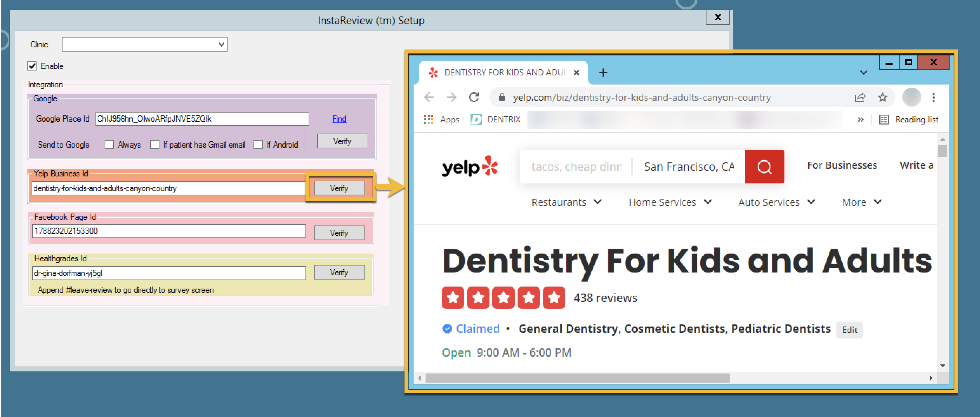
Task: Click the browser horizontal scrollbar thumb
Action: pos(577,378)
